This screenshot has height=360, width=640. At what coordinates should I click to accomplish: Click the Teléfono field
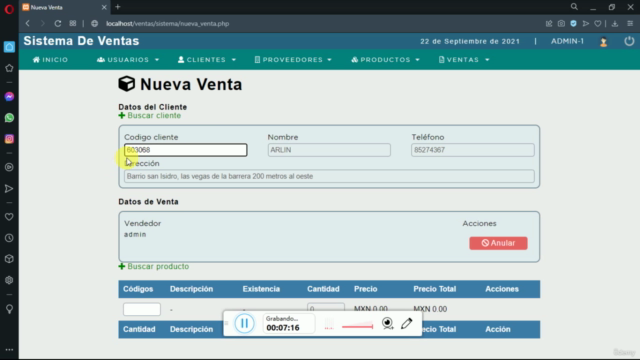point(473,150)
